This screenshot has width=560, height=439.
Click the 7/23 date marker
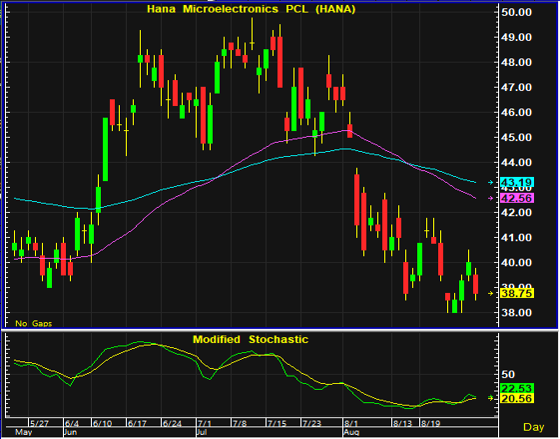312,424
